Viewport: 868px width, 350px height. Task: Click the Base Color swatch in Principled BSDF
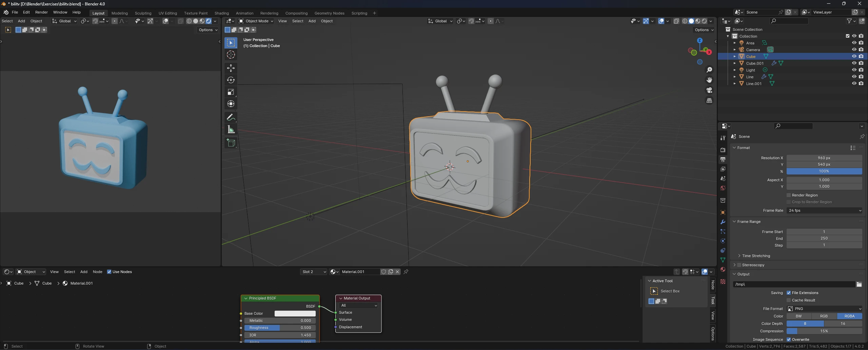295,314
